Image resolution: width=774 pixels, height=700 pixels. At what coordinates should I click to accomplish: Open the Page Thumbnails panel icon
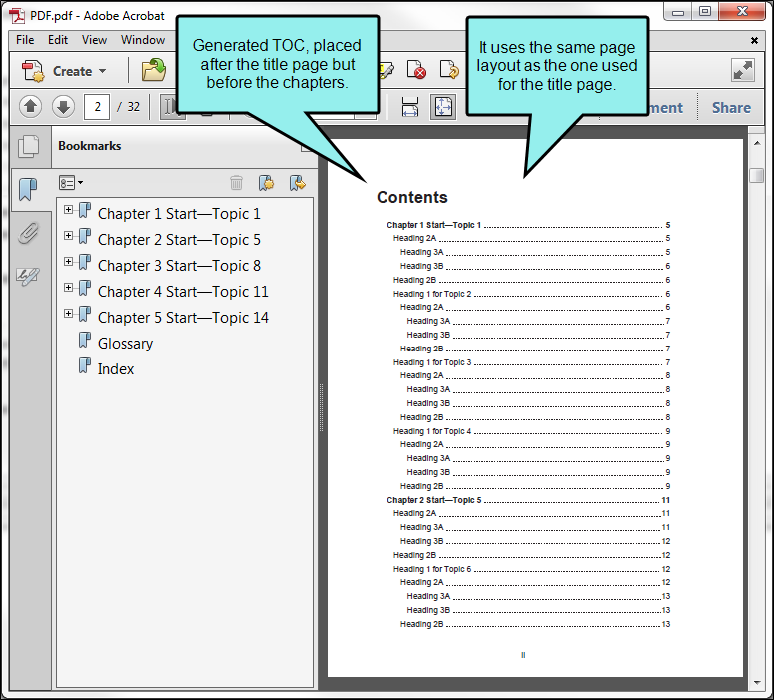click(x=29, y=147)
